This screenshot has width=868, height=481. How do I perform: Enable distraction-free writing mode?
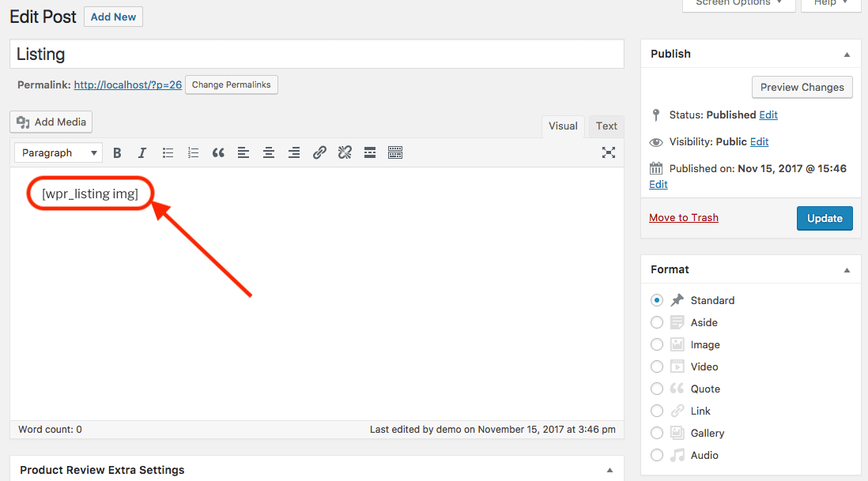click(x=608, y=153)
